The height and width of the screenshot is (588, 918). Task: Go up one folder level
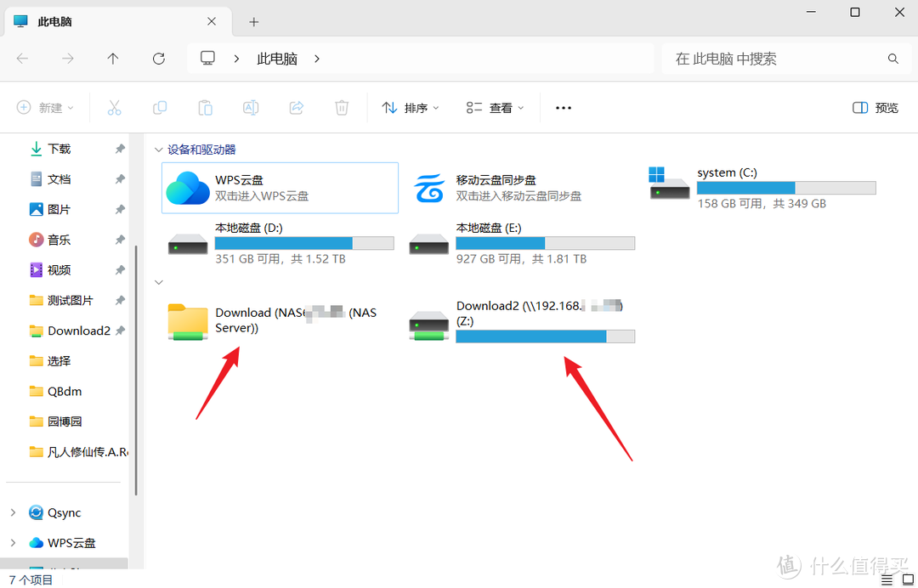pos(113,59)
